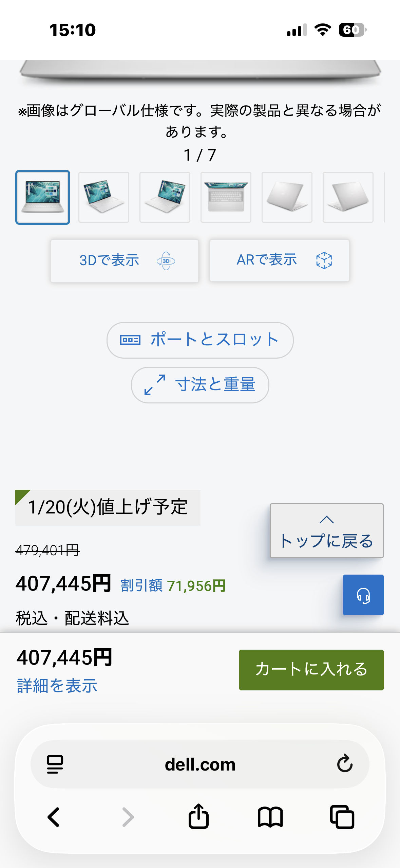400x868 pixels.
Task: Tap the Safari forward arrow
Action: coord(128,817)
